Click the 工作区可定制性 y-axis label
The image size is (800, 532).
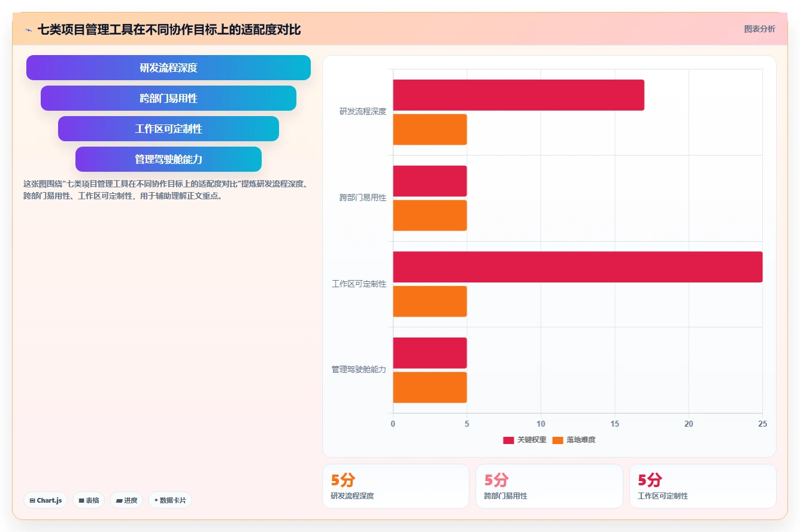click(x=359, y=284)
